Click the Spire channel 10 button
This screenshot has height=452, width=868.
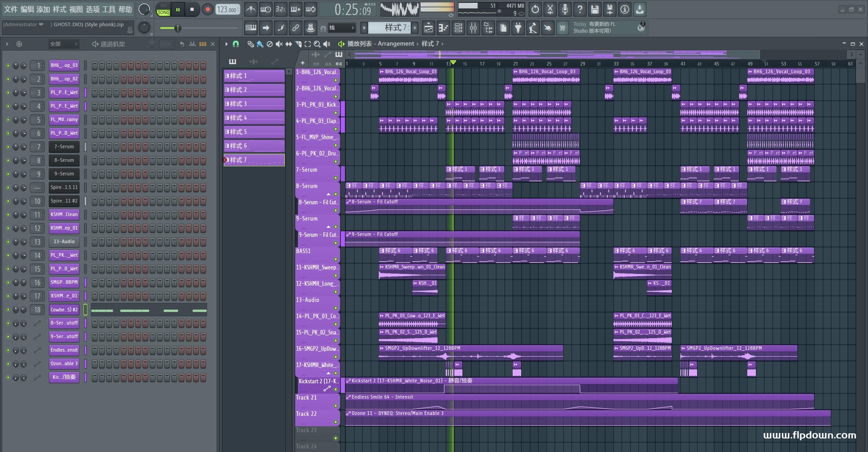coord(64,201)
